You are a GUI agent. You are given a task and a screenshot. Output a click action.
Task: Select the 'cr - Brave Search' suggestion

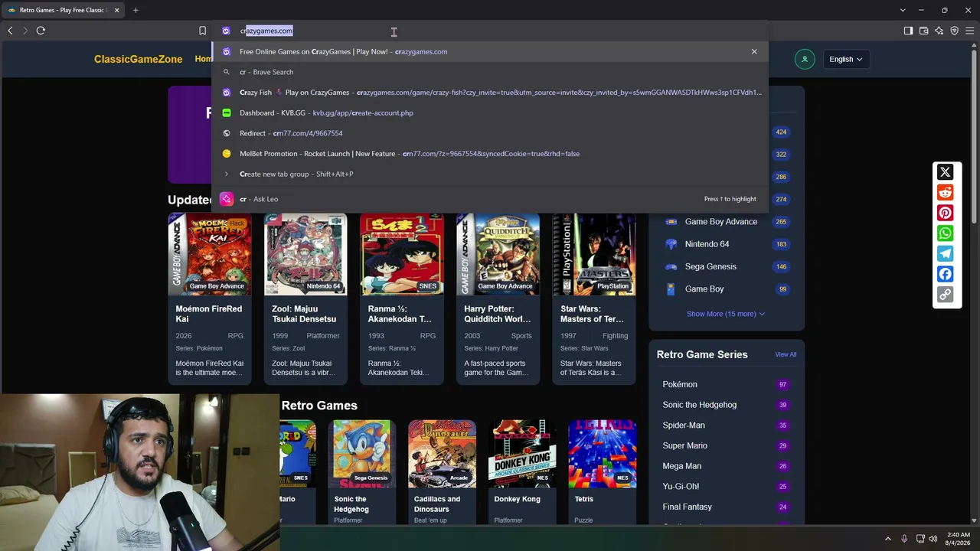(x=490, y=72)
